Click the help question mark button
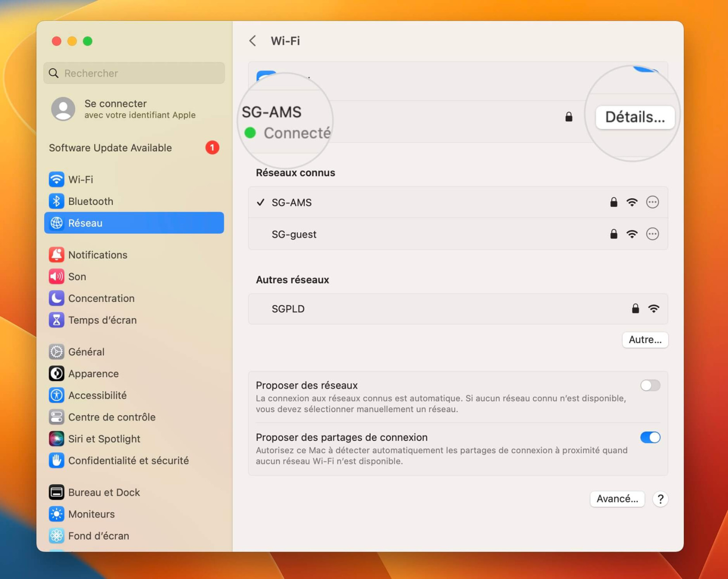728x579 pixels. pos(660,499)
